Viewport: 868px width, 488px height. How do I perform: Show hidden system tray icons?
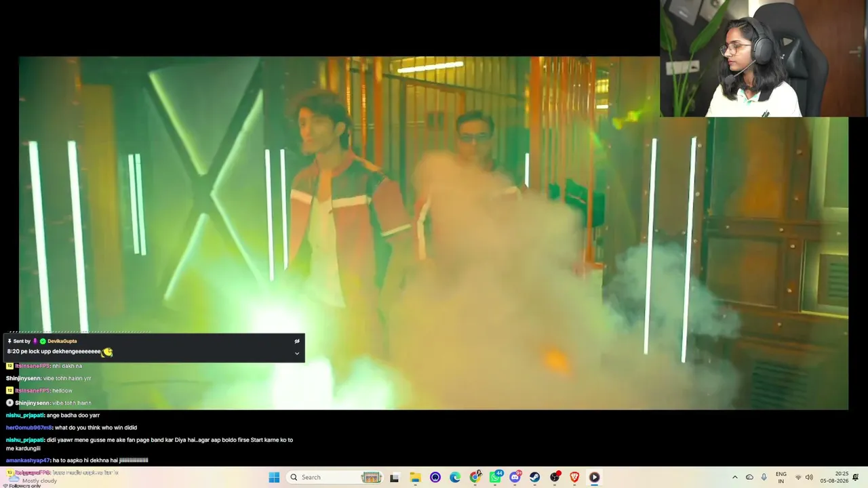point(734,477)
